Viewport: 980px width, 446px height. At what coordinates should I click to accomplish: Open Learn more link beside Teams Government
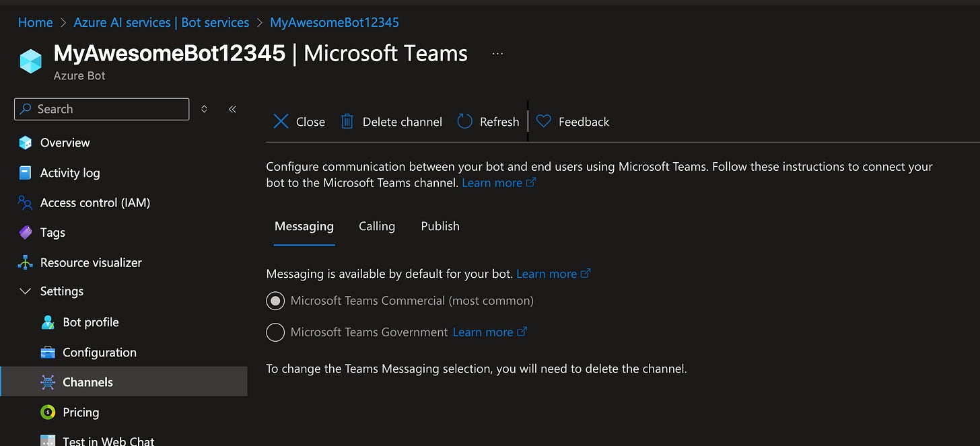click(x=490, y=332)
